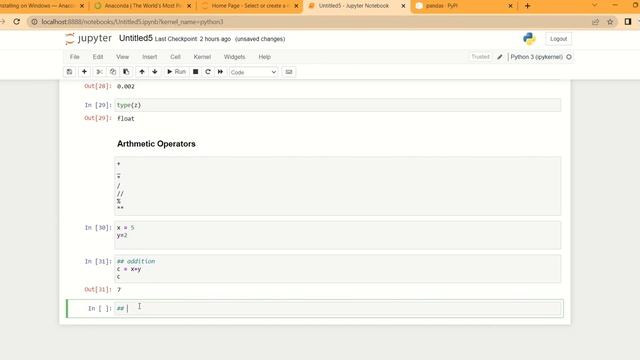Paste cells below icon

click(x=126, y=72)
